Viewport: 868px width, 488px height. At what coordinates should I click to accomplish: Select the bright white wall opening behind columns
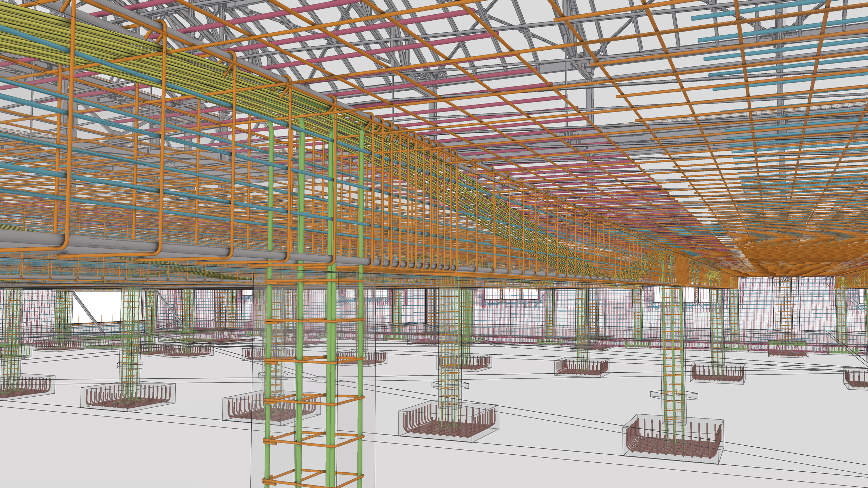coord(96,308)
